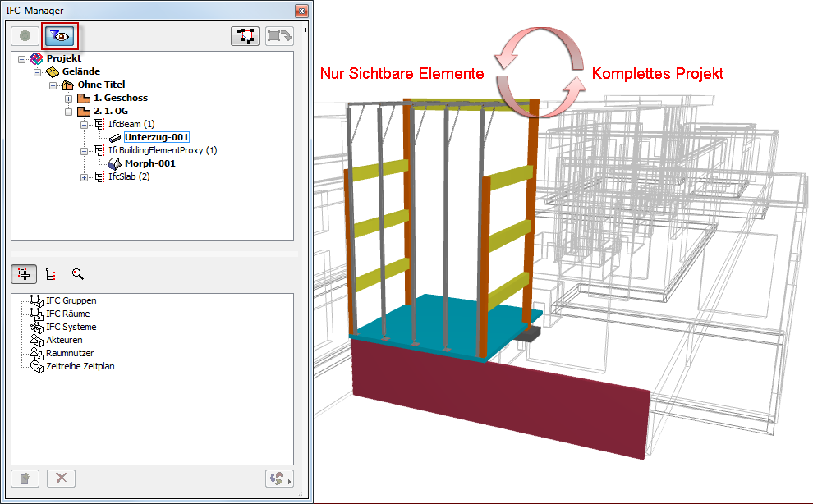Click the Gelände site icon

click(x=53, y=71)
